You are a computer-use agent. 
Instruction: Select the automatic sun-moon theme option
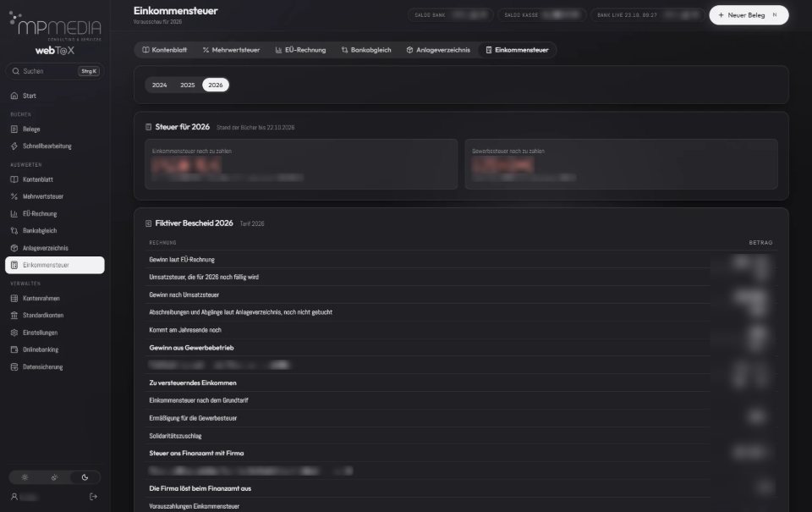(x=54, y=477)
